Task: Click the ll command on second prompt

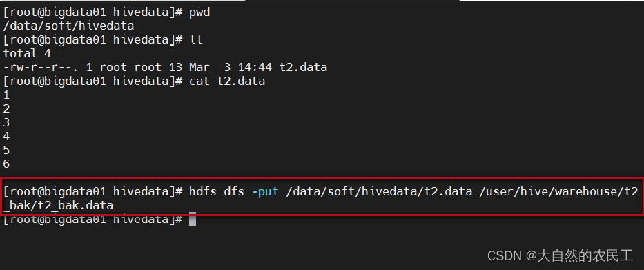Action: click(196, 40)
